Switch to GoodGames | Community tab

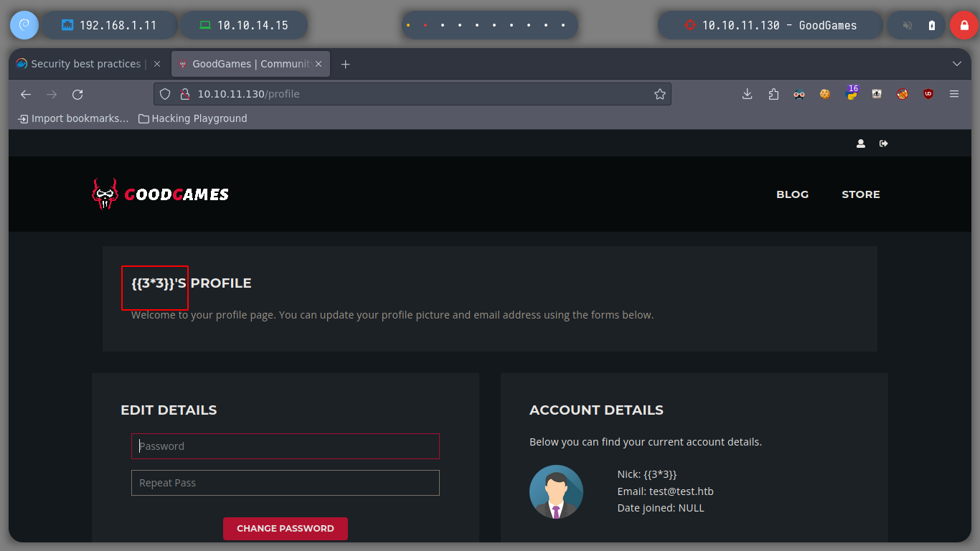tap(250, 64)
